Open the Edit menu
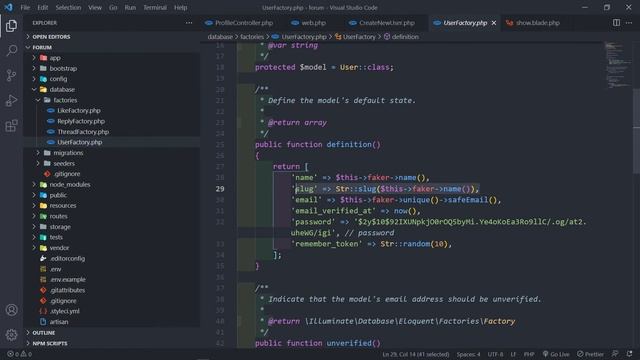 [x=42, y=7]
